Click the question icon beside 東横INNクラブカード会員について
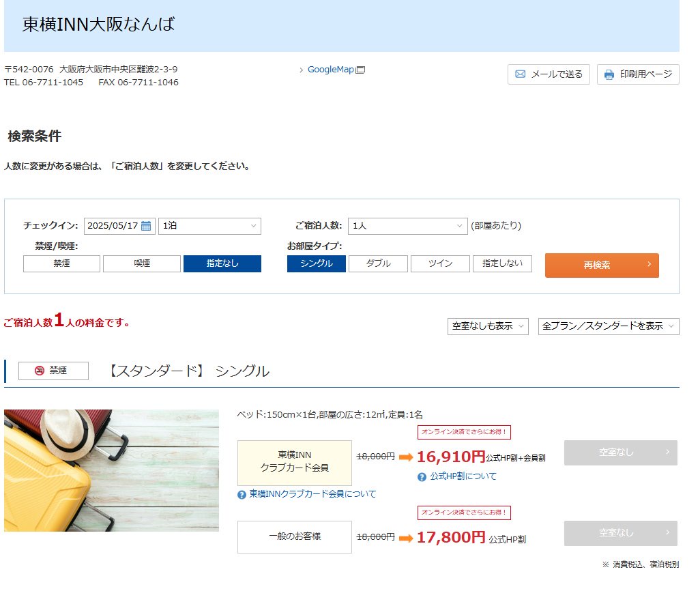Screen dimensions: 700x589 (242, 495)
